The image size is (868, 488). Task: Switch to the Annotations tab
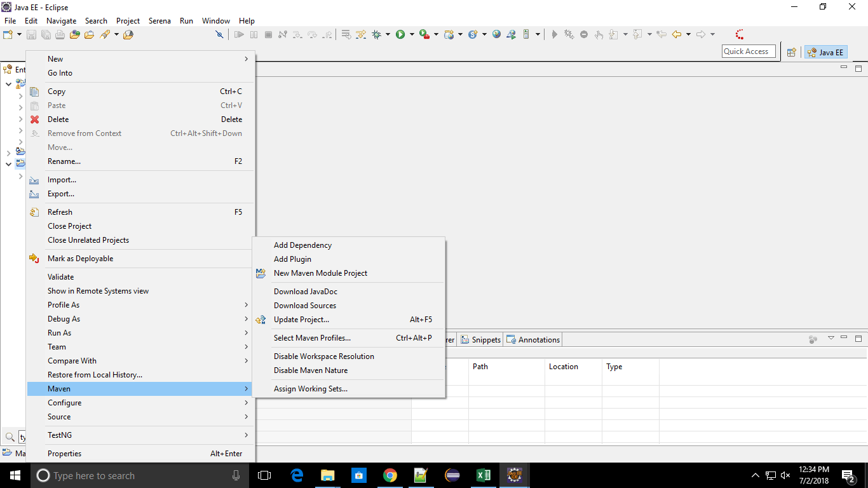point(533,340)
